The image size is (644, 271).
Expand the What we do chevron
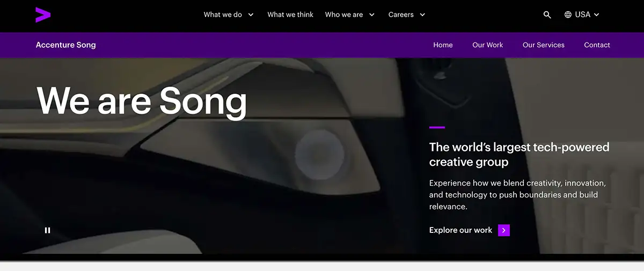pos(251,15)
